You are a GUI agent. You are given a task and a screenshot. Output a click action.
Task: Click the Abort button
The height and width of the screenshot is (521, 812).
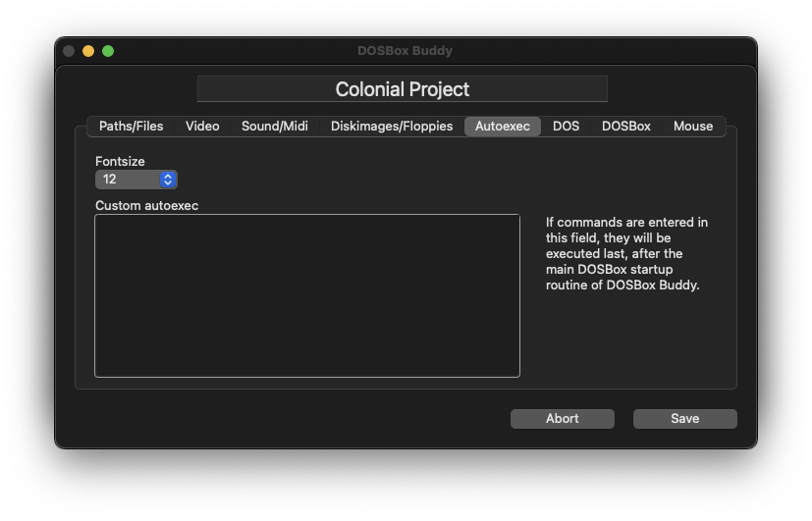pos(563,419)
